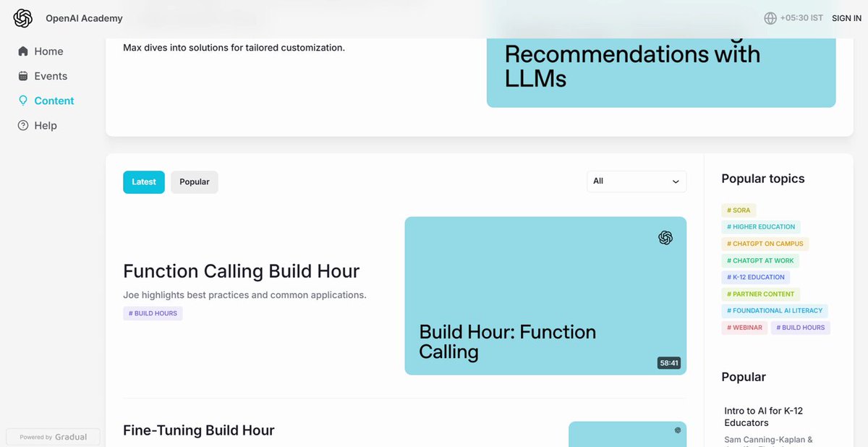
Task: Open the Help question mark icon
Action: coord(23,125)
